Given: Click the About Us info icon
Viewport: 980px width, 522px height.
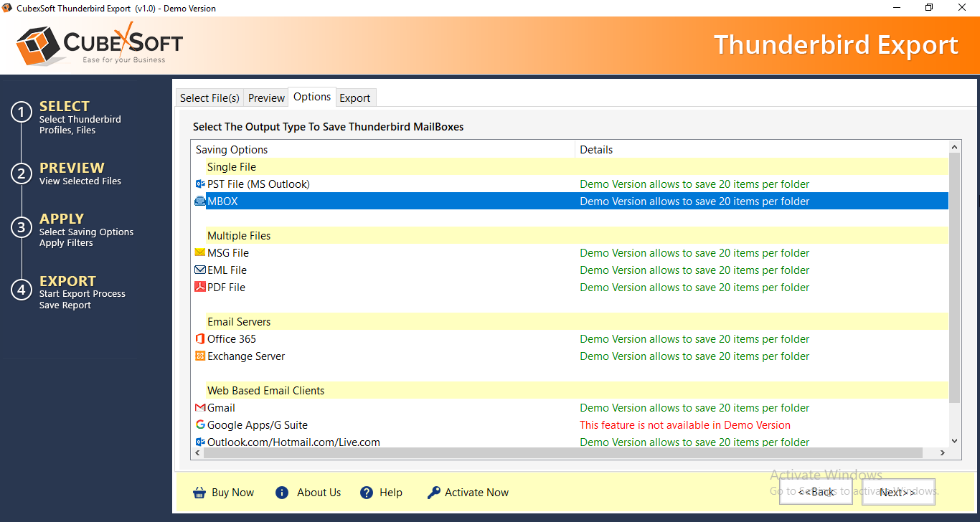Looking at the screenshot, I should click(282, 493).
